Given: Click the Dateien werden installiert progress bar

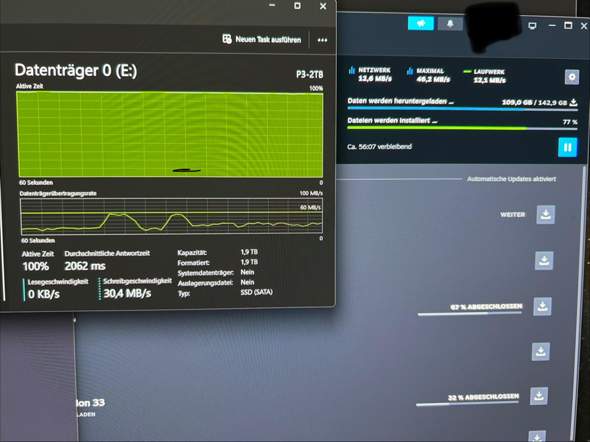Looking at the screenshot, I should click(462, 128).
